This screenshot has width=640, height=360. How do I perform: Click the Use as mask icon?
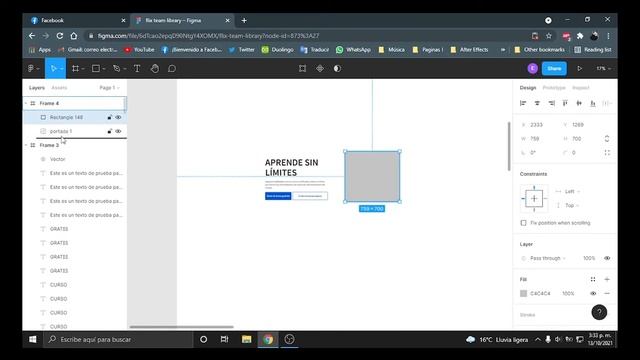[x=337, y=69]
